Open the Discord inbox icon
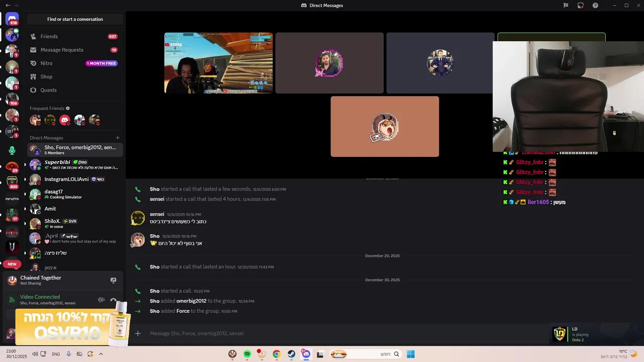The width and height of the screenshot is (644, 362). pyautogui.click(x=581, y=5)
